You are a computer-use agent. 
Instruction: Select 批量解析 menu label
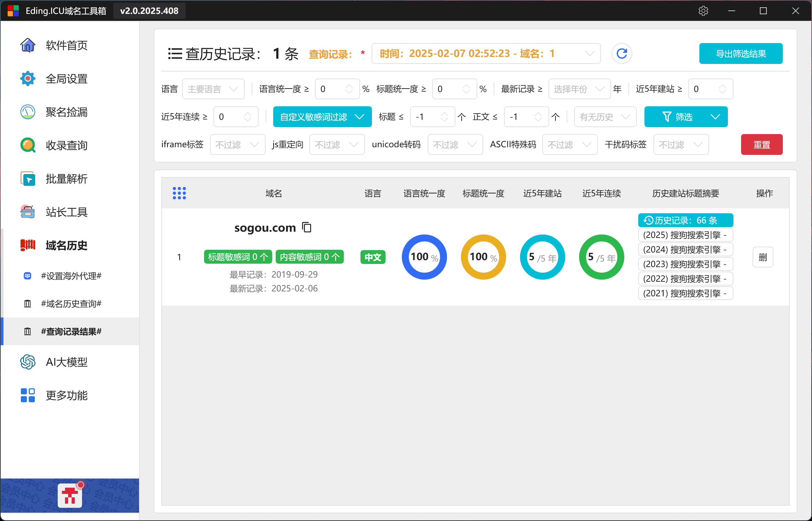click(67, 179)
